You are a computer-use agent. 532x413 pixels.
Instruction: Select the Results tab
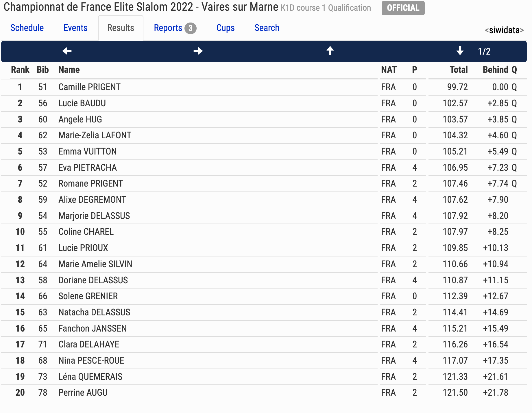pos(121,28)
